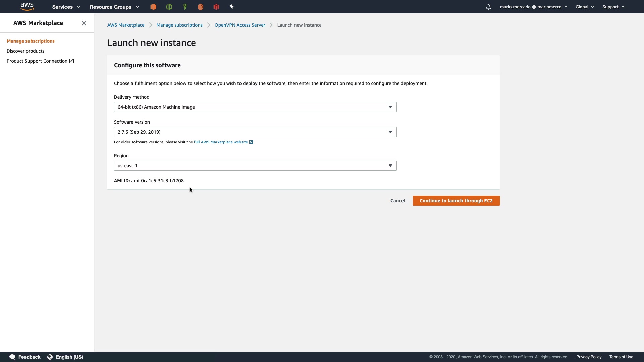Go to OpenVPN Access Server breadcrumb
The image size is (644, 362).
click(x=239, y=25)
